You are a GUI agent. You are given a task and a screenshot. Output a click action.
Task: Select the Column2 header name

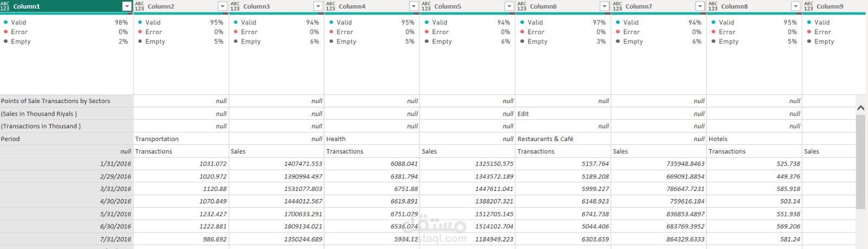(x=161, y=7)
